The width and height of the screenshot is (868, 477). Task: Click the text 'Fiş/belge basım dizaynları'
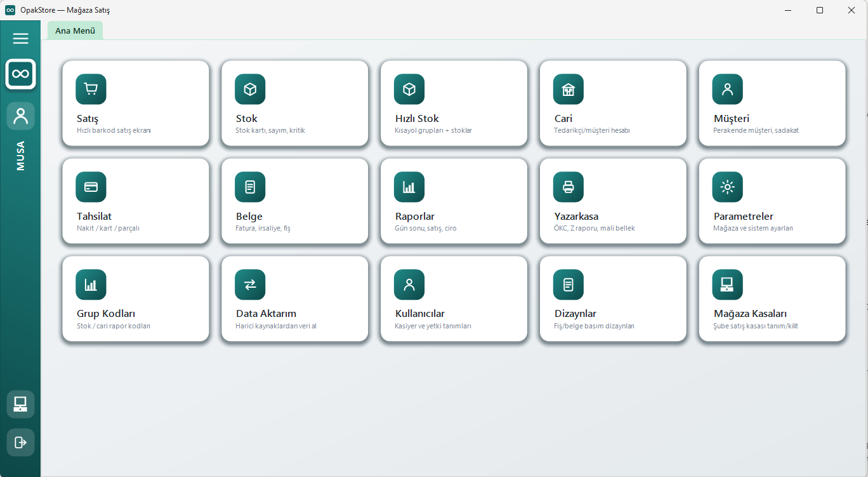[595, 326]
